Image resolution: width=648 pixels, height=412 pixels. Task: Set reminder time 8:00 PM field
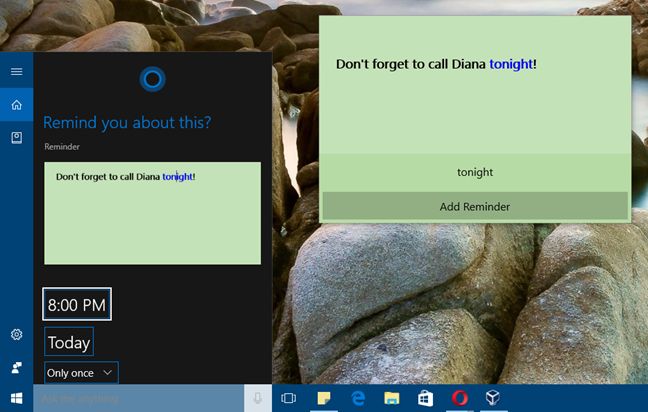[77, 304]
